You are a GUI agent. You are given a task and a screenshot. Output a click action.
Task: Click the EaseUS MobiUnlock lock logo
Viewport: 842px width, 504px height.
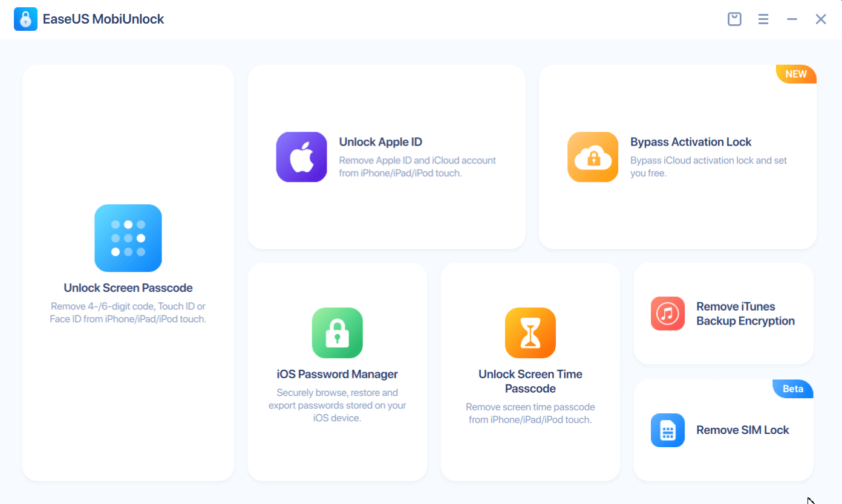[x=25, y=19]
